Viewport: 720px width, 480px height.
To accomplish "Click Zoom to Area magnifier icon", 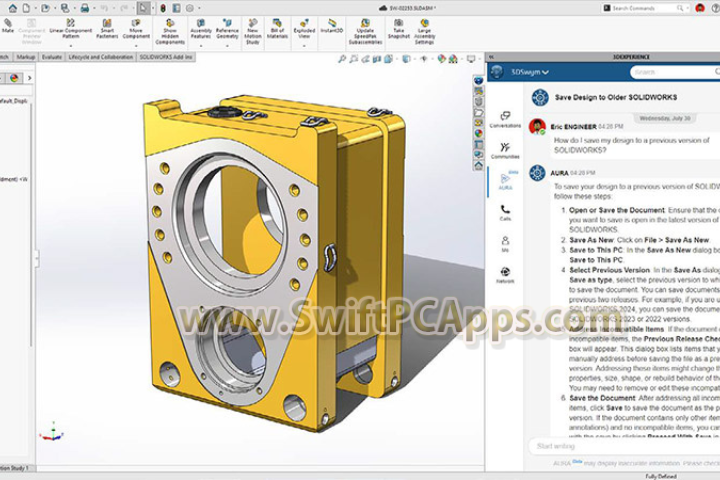I will 353,59.
